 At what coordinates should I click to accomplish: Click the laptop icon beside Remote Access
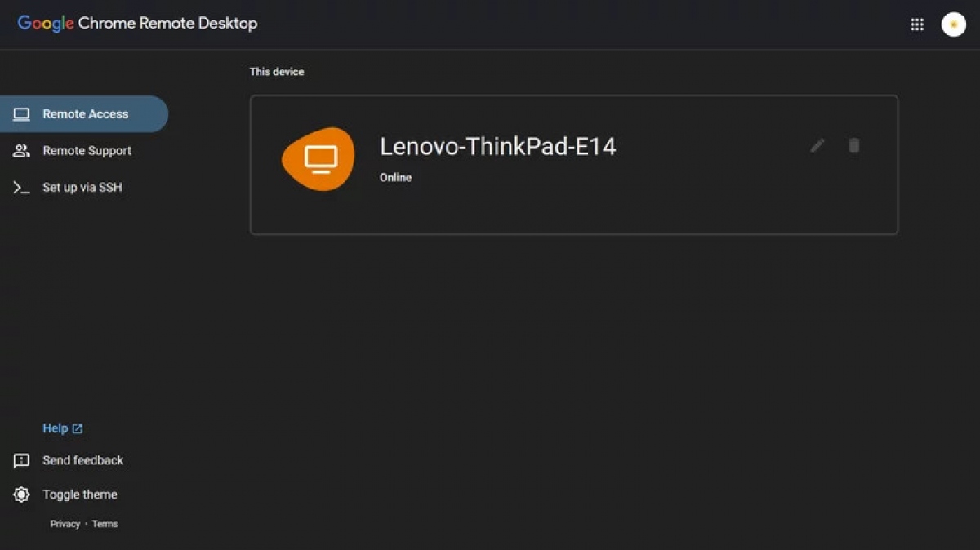click(21, 114)
